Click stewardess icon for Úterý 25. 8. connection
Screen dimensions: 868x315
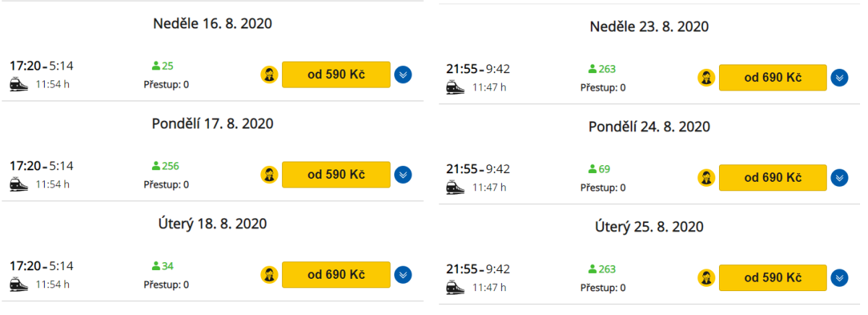(x=707, y=278)
